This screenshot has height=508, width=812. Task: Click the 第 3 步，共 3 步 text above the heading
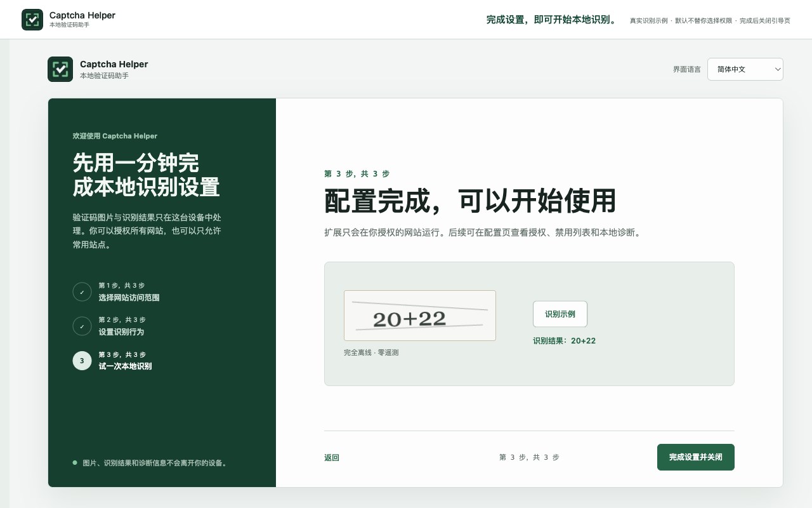357,174
